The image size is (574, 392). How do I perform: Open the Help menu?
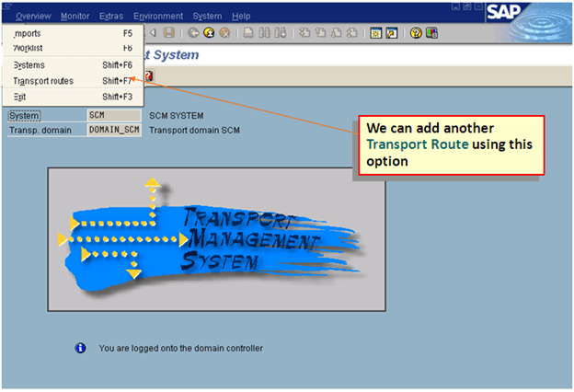pyautogui.click(x=241, y=17)
